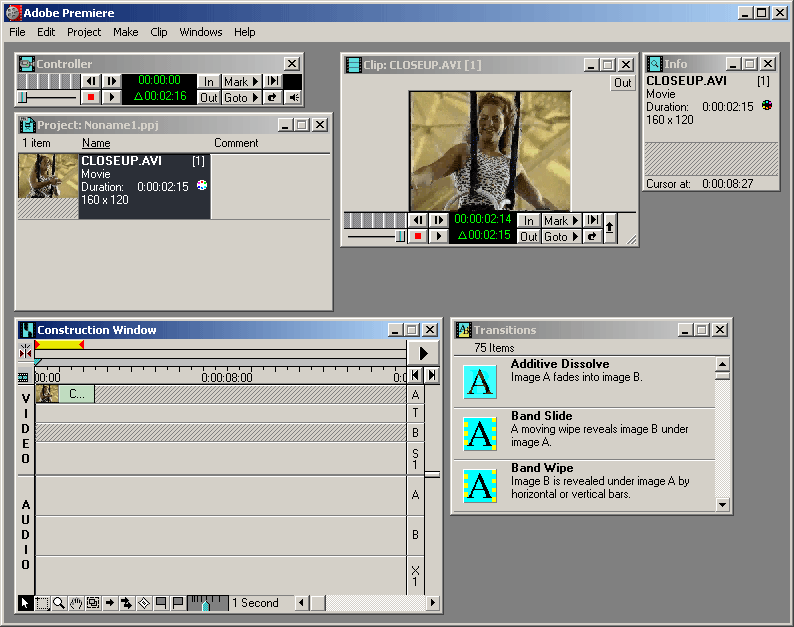794x627 pixels.
Task: Open the Windows menu
Action: (201, 32)
